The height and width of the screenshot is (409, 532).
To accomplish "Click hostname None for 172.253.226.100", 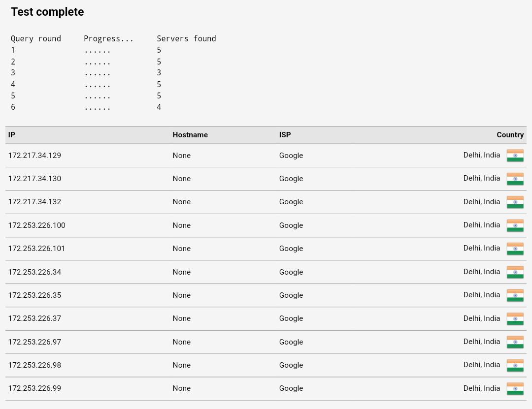I will tap(181, 225).
